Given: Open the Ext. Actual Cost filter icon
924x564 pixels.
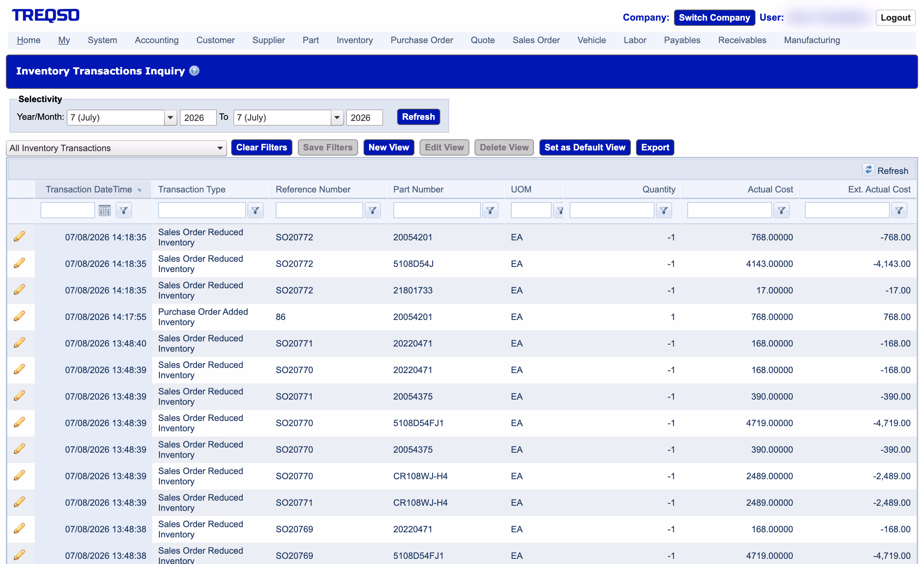Looking at the screenshot, I should pos(899,210).
